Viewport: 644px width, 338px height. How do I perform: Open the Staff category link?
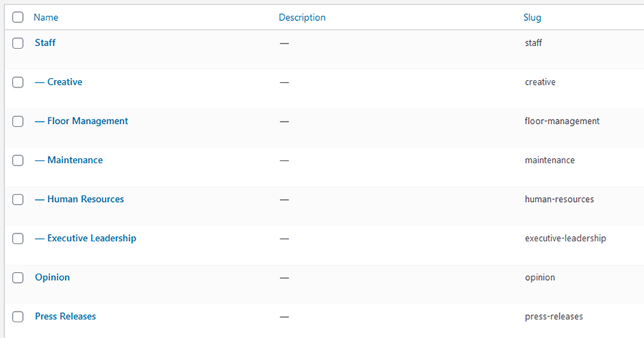[45, 43]
